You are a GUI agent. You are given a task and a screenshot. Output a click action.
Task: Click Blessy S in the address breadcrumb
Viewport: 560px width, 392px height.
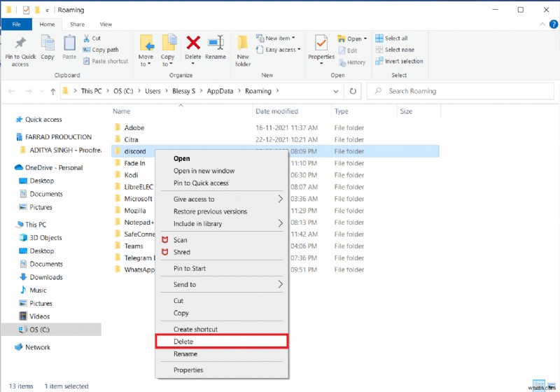point(183,91)
